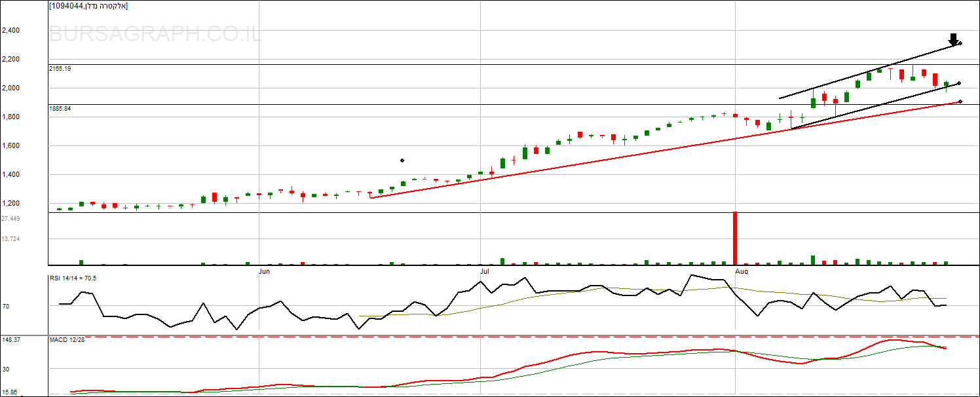Select diamond handle at red trendline end
980x397 pixels.
[960, 102]
